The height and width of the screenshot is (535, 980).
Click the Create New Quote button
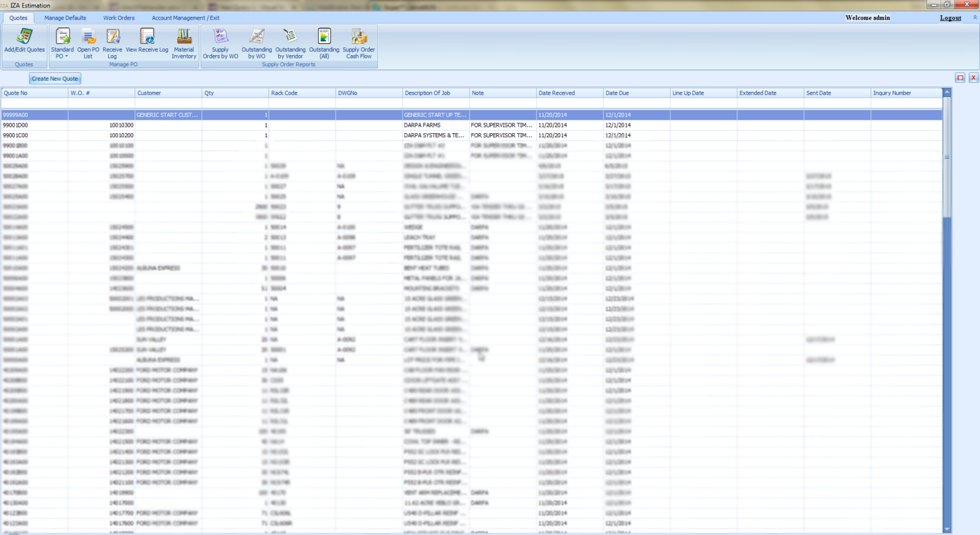[55, 79]
